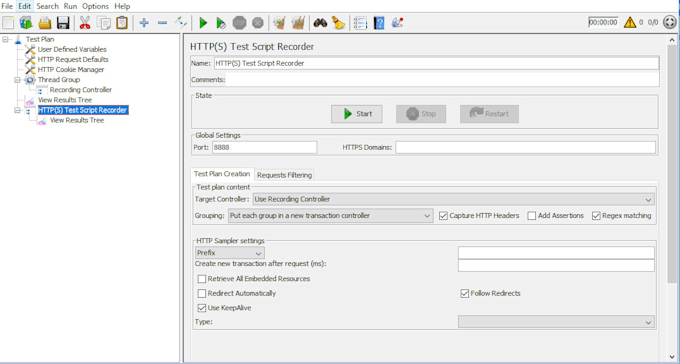Click the Toggle enable/disable toolbar icon

(180, 23)
